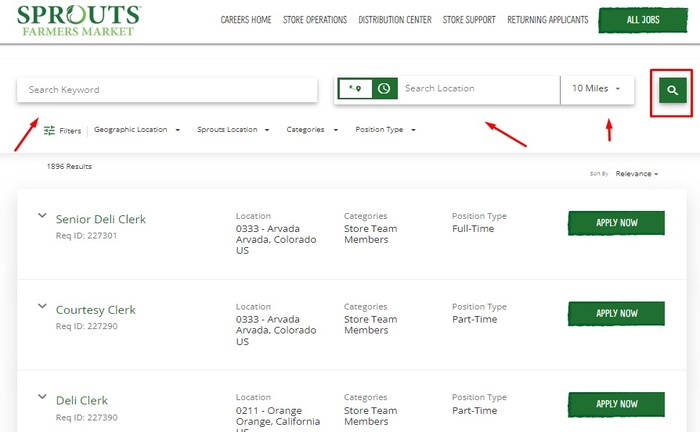The width and height of the screenshot is (700, 432).
Task: Click the Filters label
Action: 70,131
